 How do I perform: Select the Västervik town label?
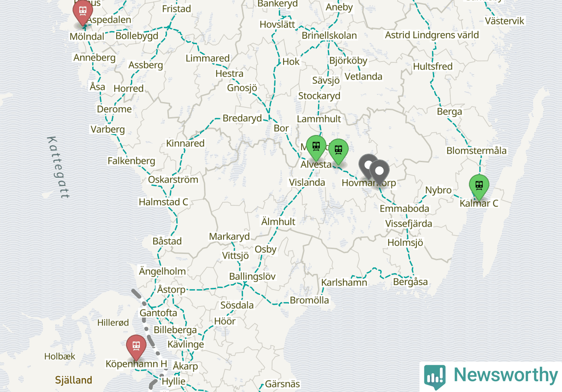click(x=505, y=21)
